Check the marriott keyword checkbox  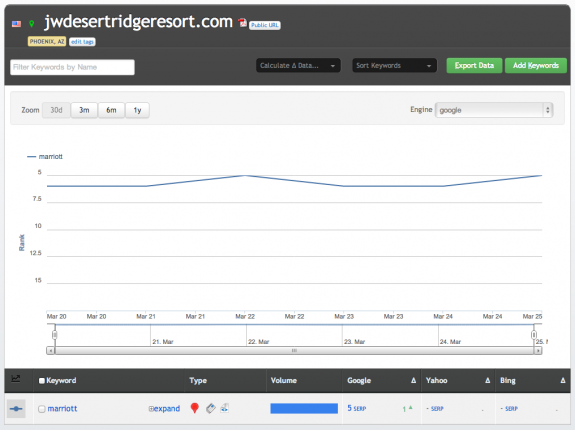click(x=42, y=409)
